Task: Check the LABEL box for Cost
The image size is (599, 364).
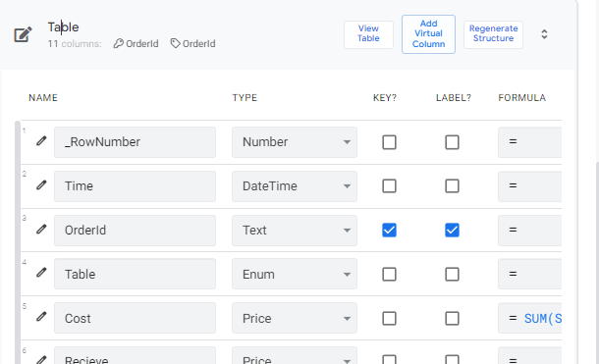Action: coord(452,318)
